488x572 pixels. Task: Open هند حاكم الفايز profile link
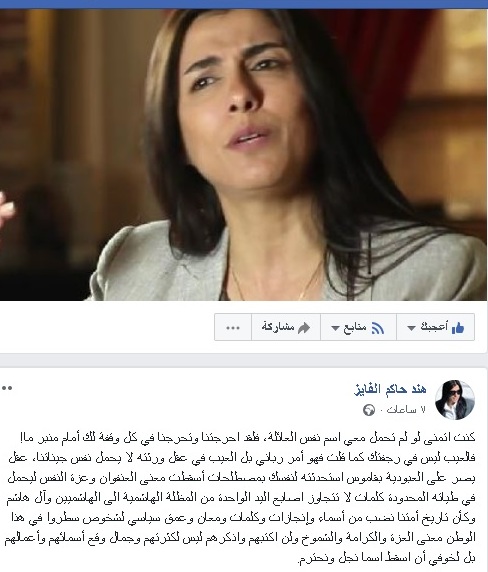(390, 389)
